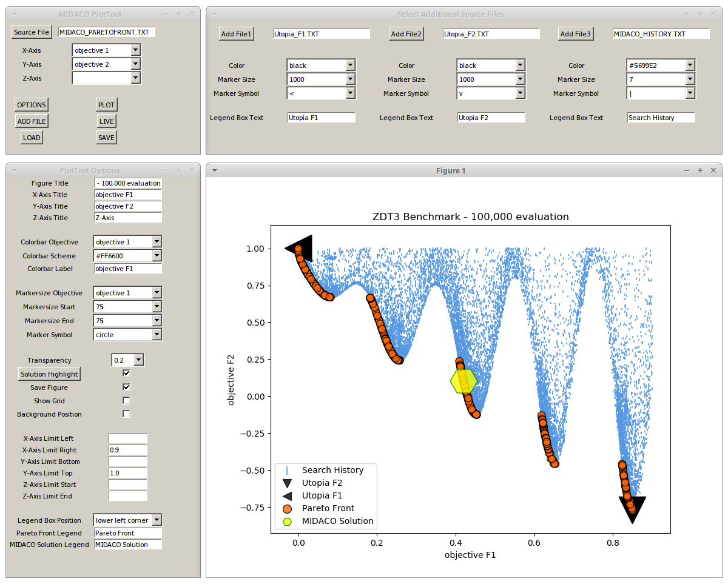Click the Z-Axis Limit Start field
Image resolution: width=728 pixels, height=584 pixels.
[128, 485]
